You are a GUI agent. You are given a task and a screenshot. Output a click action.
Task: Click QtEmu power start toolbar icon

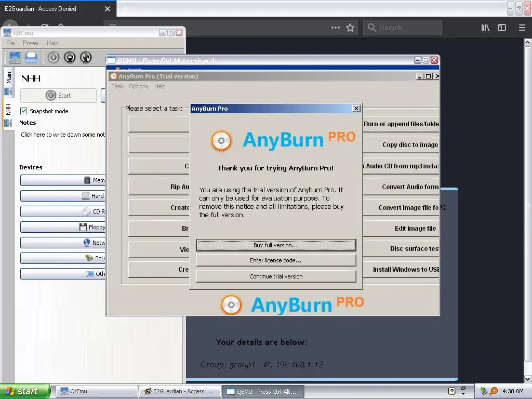coord(54,57)
